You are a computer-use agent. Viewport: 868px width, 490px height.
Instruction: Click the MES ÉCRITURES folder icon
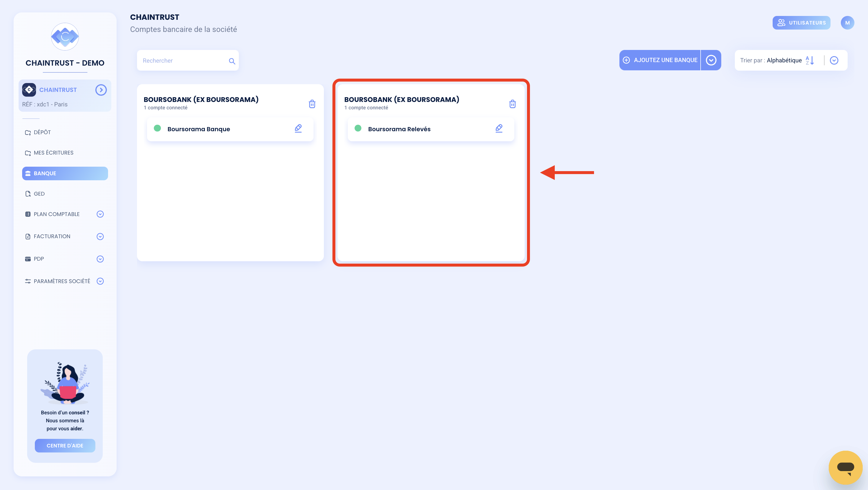28,153
